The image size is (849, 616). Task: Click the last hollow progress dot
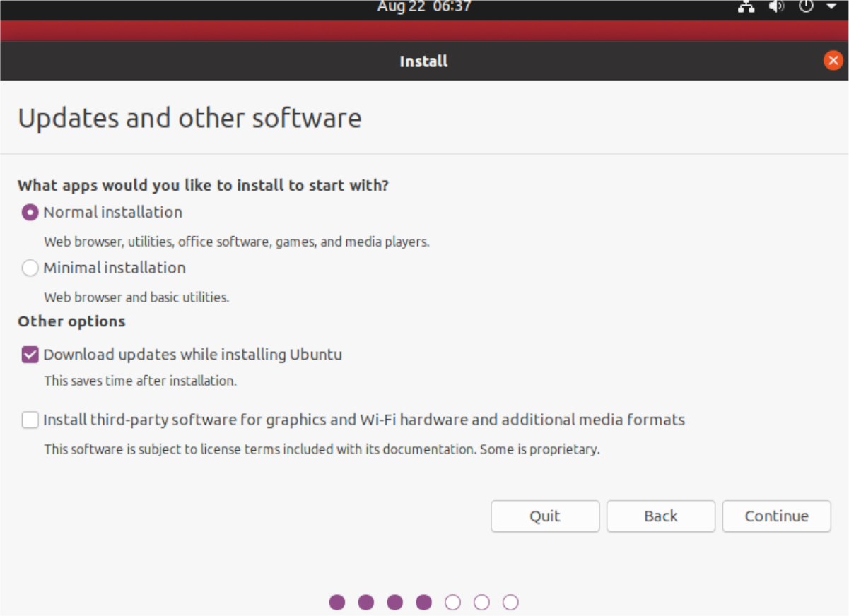(510, 602)
